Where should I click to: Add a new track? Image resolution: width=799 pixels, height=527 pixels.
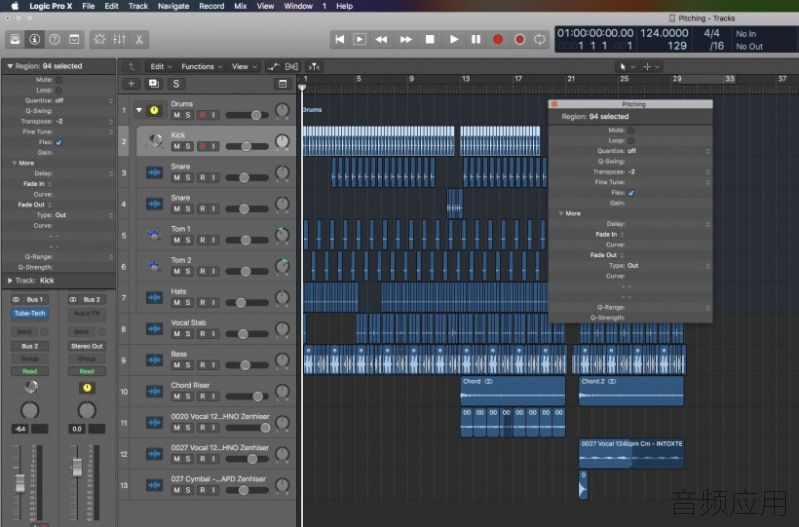pos(131,84)
